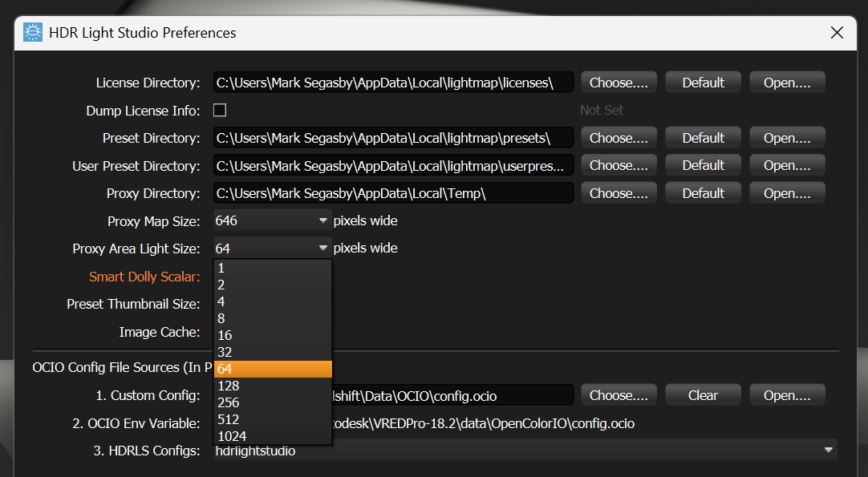Open the Proxy Directory folder
The width and height of the screenshot is (868, 477).
click(787, 192)
